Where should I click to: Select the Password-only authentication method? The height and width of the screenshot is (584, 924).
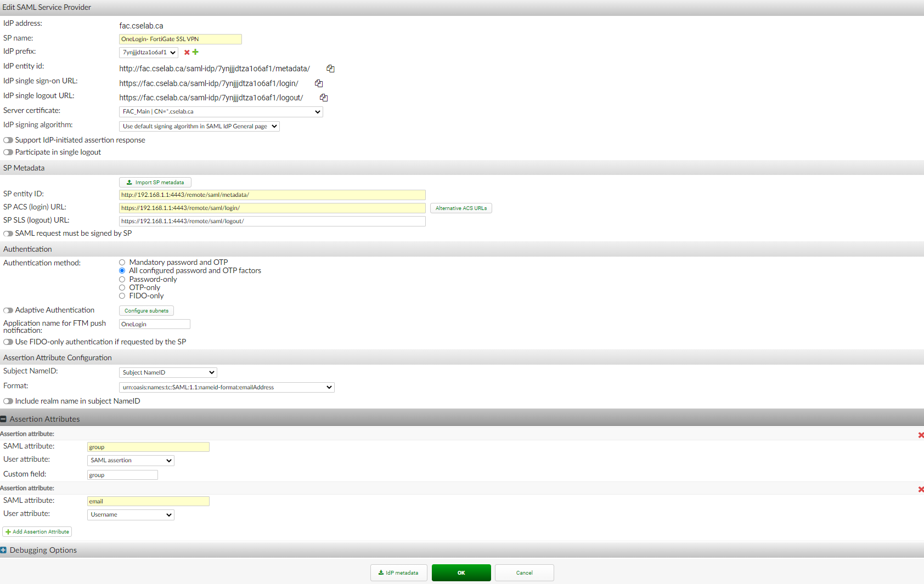pos(122,279)
